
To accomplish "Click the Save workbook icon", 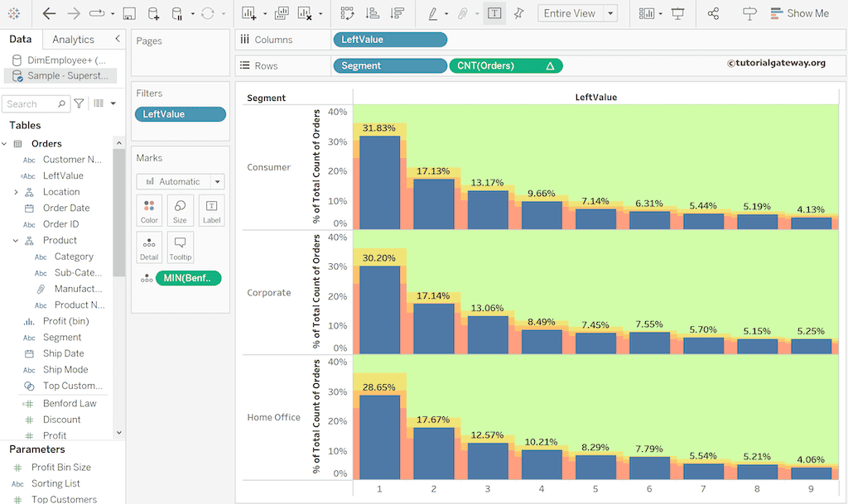I will [128, 12].
